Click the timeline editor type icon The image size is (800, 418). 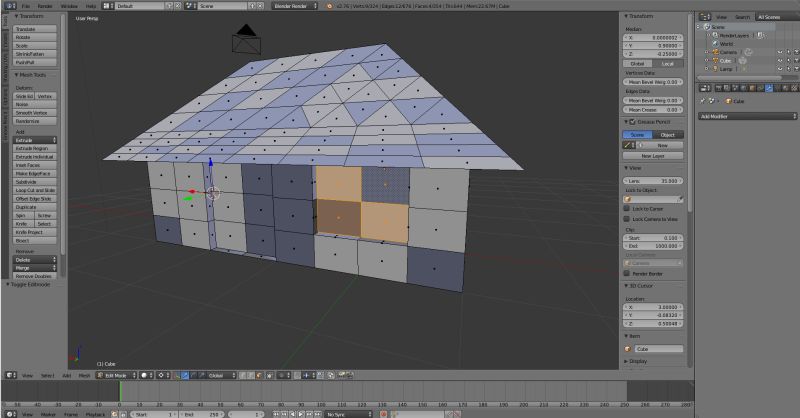pos(10,414)
